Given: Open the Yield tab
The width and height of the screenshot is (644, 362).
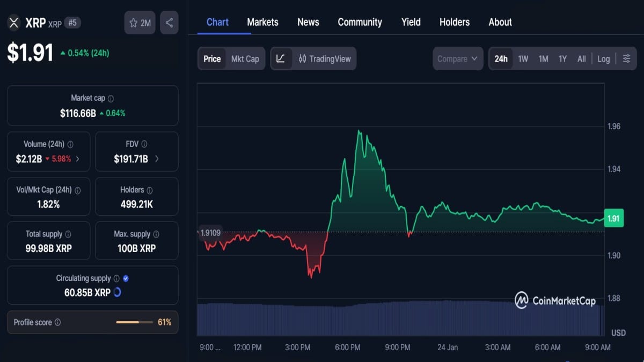Looking at the screenshot, I should (x=411, y=22).
